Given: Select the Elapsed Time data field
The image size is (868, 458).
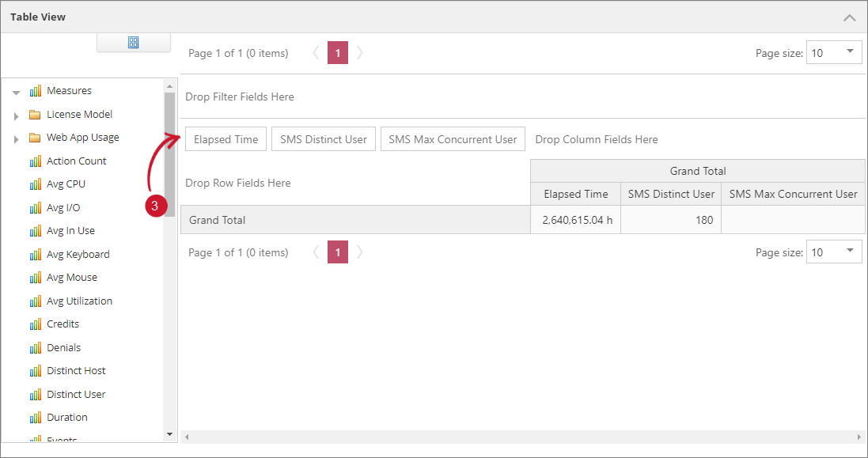Looking at the screenshot, I should [x=226, y=139].
